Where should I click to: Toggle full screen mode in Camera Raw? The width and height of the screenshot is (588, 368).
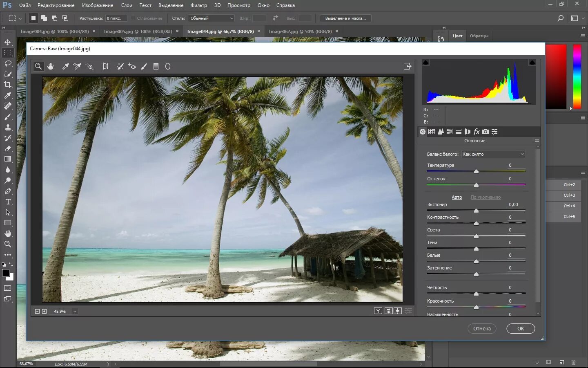pyautogui.click(x=407, y=66)
